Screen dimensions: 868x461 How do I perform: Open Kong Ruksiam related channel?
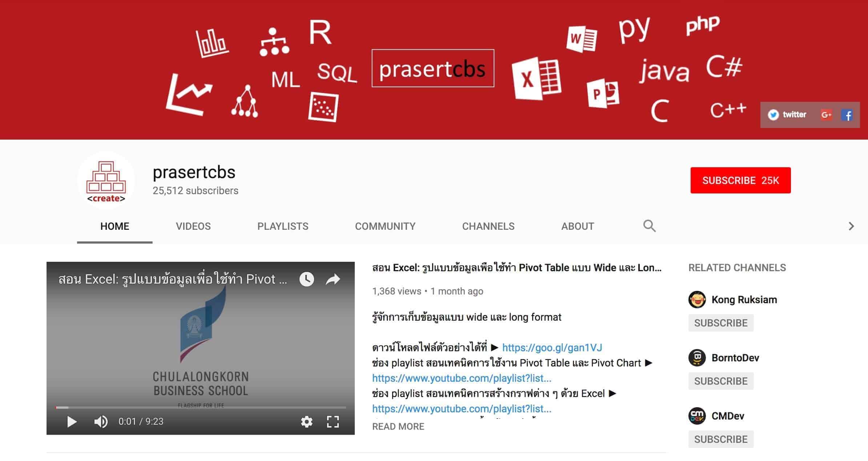pos(744,300)
